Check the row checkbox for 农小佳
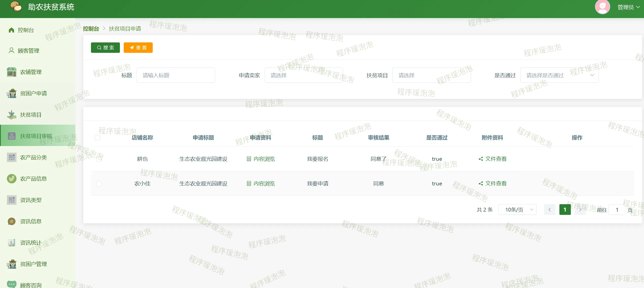The image size is (644, 288). 99,184
